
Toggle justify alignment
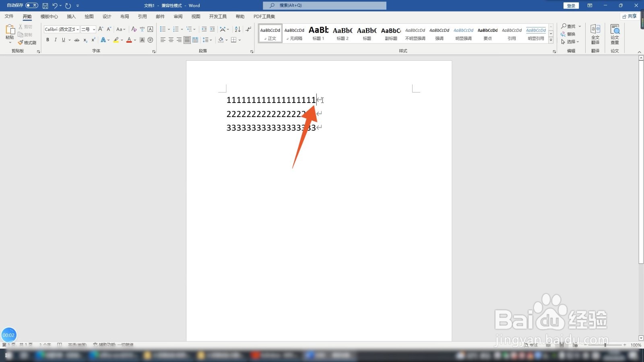coord(187,40)
